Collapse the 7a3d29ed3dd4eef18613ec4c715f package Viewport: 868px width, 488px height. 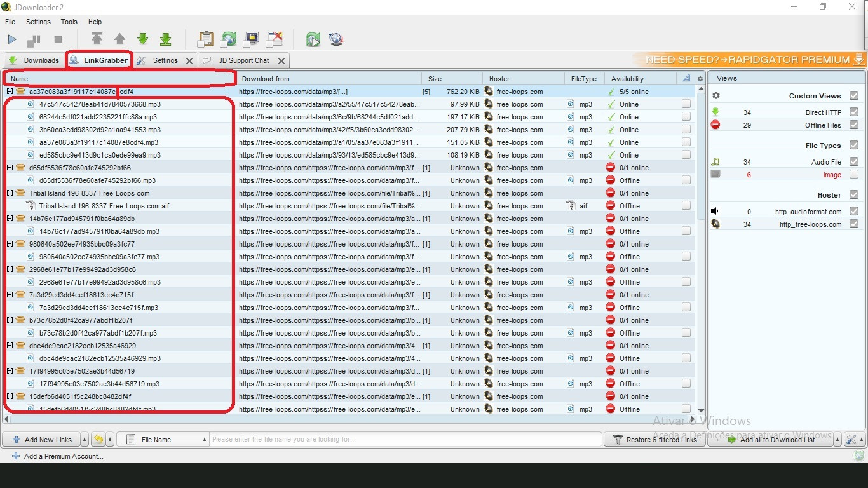(x=10, y=295)
